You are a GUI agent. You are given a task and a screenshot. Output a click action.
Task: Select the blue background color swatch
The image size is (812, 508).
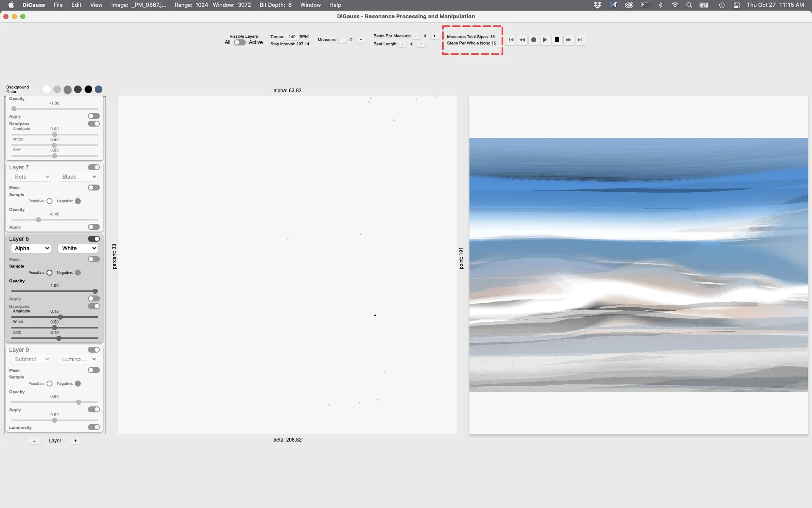click(x=99, y=89)
